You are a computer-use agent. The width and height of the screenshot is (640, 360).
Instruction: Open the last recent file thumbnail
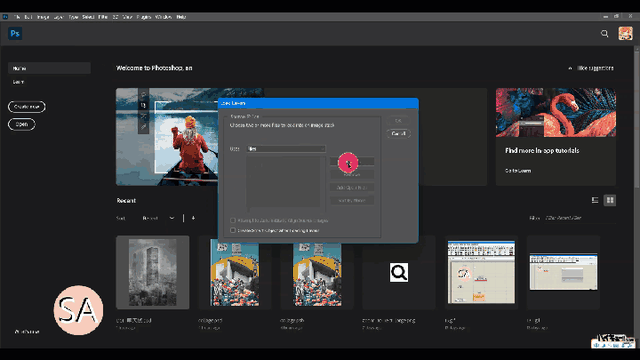click(x=563, y=272)
